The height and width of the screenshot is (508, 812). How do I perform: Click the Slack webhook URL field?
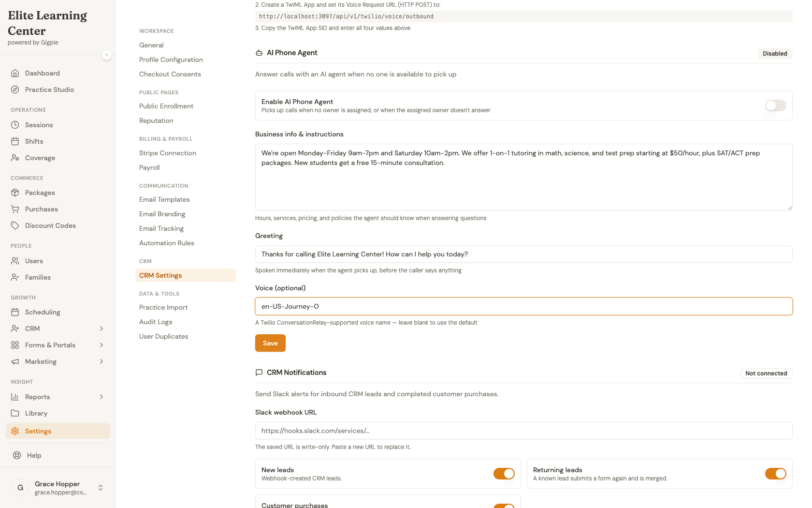click(x=524, y=431)
